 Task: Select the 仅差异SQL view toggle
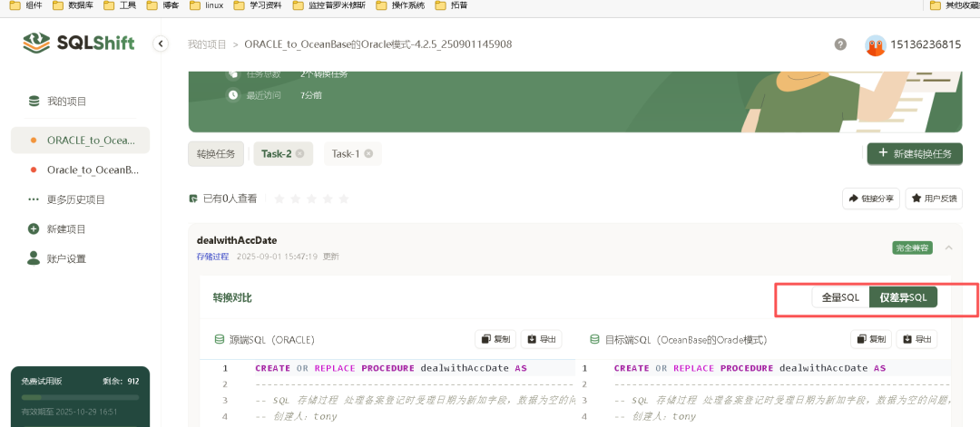pyautogui.click(x=903, y=297)
